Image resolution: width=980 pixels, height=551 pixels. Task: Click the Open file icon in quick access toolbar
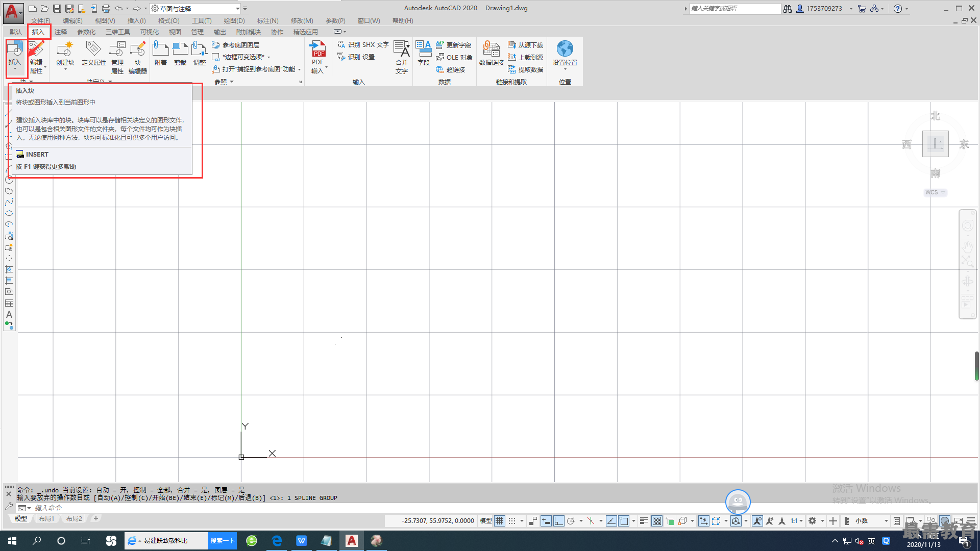tap(45, 9)
